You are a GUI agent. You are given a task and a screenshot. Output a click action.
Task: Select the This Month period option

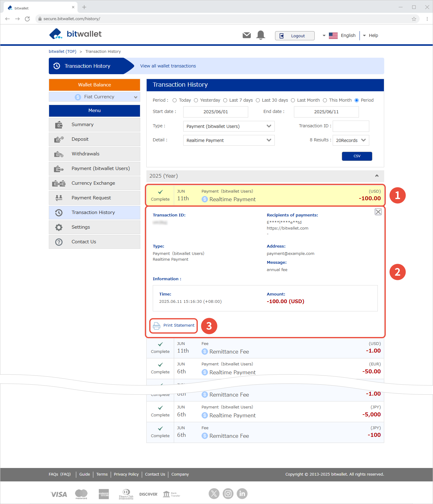click(325, 100)
